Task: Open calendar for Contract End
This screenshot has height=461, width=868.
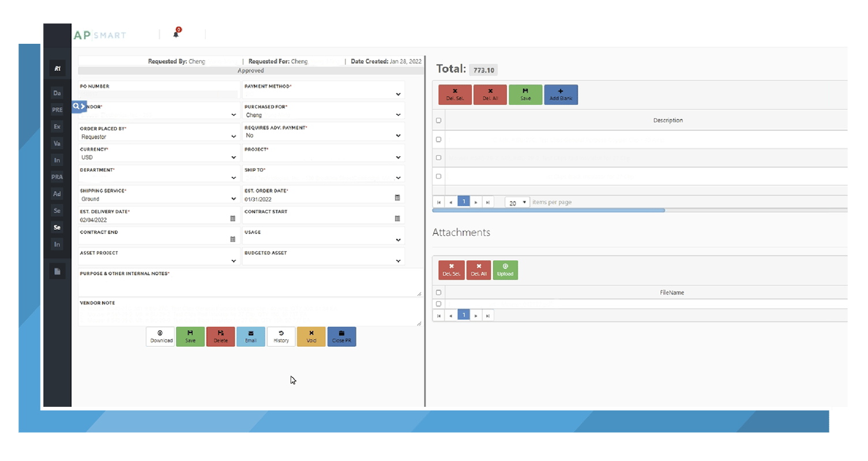Action: pyautogui.click(x=232, y=239)
